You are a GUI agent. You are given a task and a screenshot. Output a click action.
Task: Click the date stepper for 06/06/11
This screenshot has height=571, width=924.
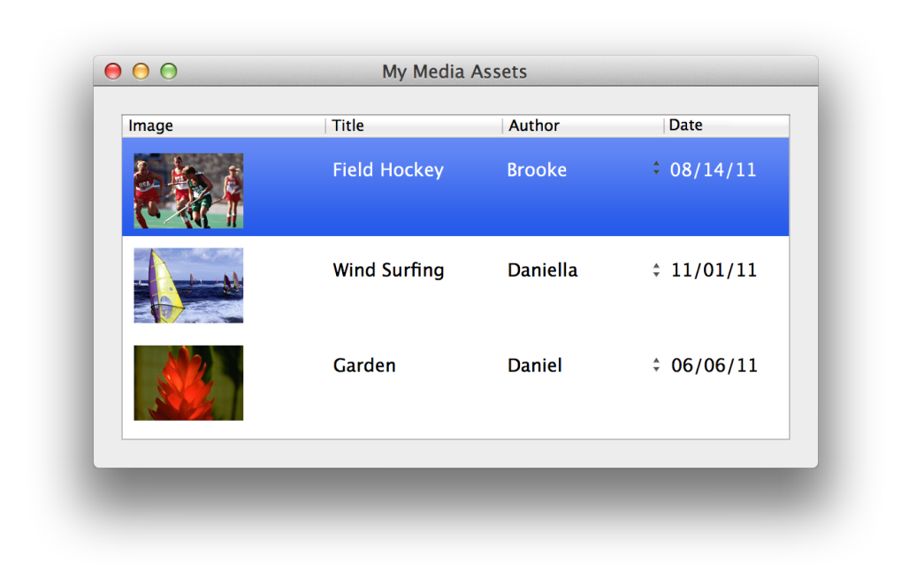[656, 365]
